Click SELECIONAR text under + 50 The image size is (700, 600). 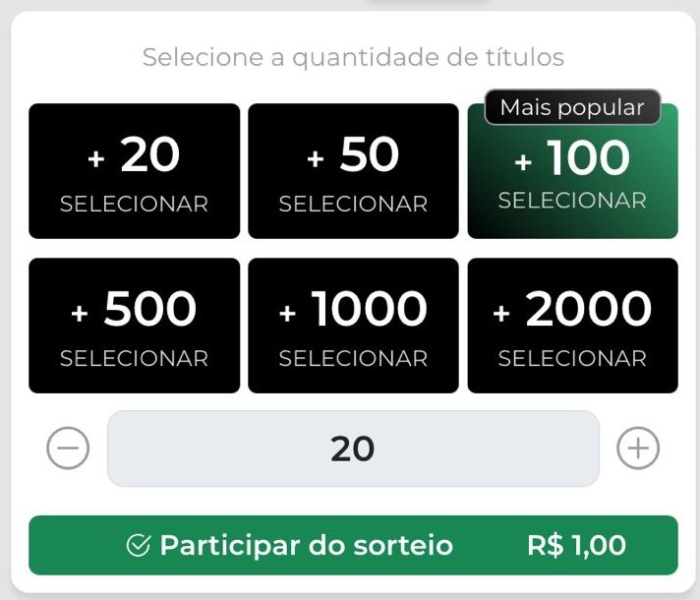(x=353, y=205)
